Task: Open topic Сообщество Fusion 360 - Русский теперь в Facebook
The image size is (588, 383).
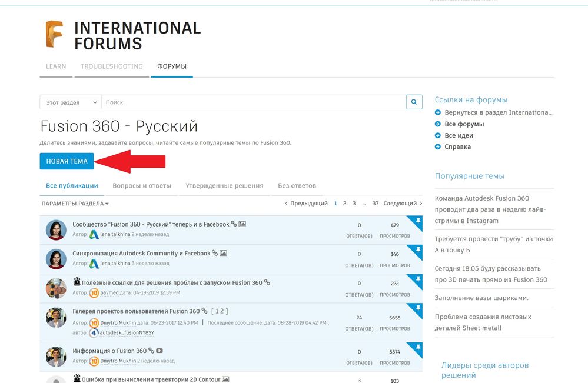Action: click(151, 224)
